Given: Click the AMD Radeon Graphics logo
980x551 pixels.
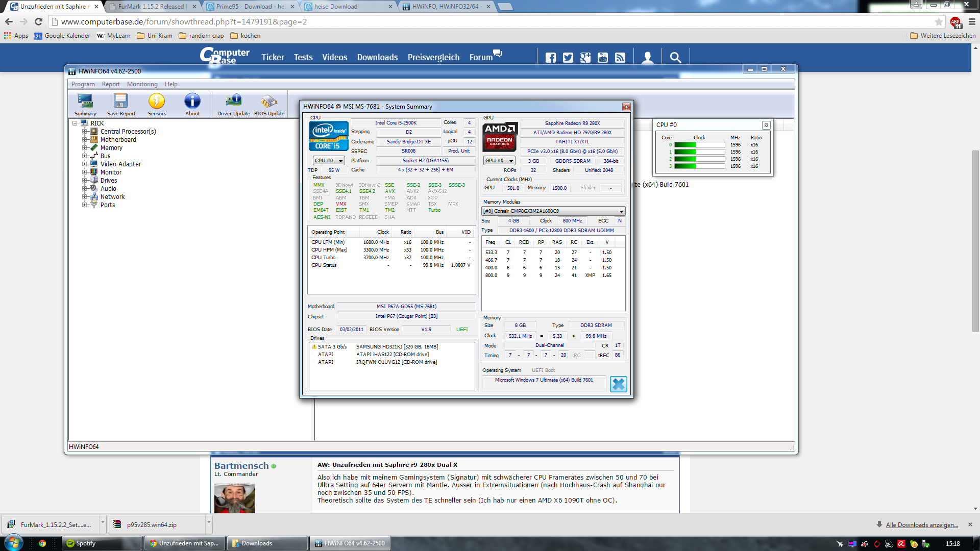Looking at the screenshot, I should (x=500, y=137).
